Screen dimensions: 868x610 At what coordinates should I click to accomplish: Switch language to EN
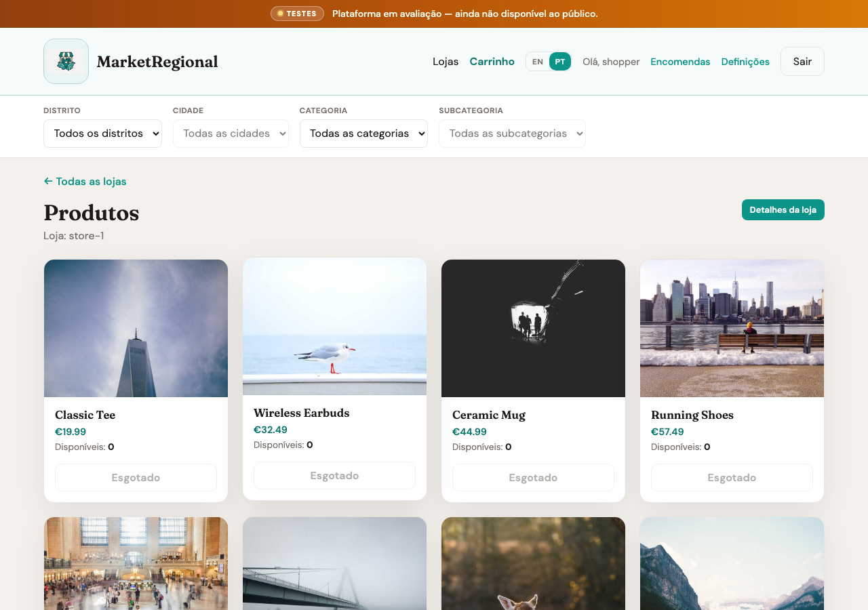pos(538,62)
